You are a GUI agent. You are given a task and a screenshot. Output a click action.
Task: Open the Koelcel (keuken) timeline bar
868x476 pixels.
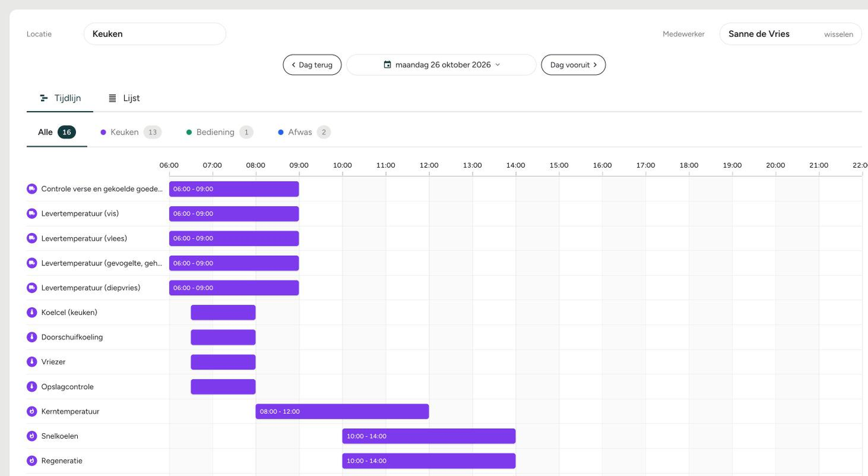pyautogui.click(x=223, y=313)
